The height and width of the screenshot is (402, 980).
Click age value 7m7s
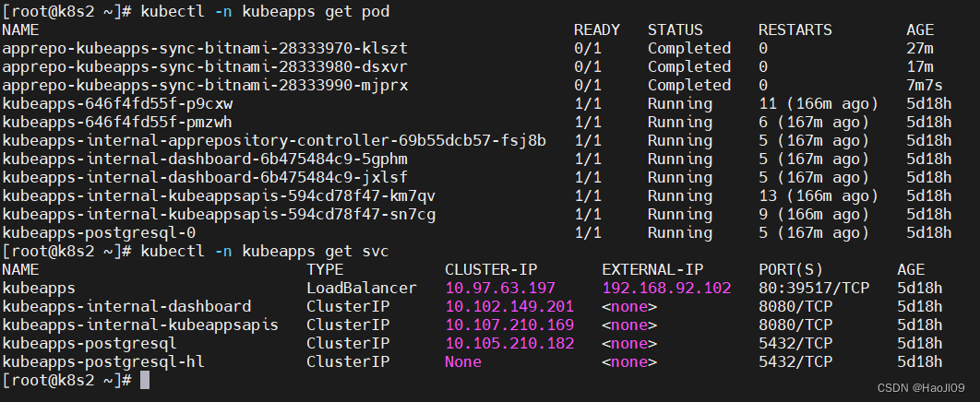[925, 85]
